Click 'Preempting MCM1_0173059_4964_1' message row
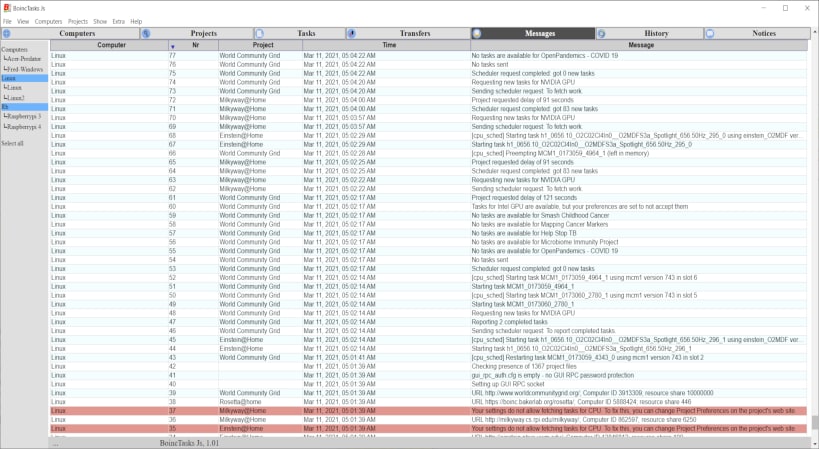The width and height of the screenshot is (819, 449). [x=560, y=153]
